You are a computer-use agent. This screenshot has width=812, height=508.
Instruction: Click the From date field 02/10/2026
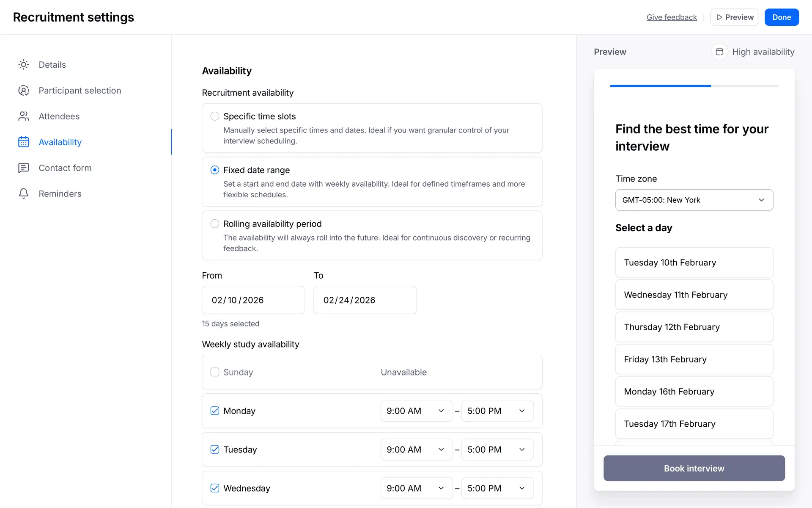253,300
